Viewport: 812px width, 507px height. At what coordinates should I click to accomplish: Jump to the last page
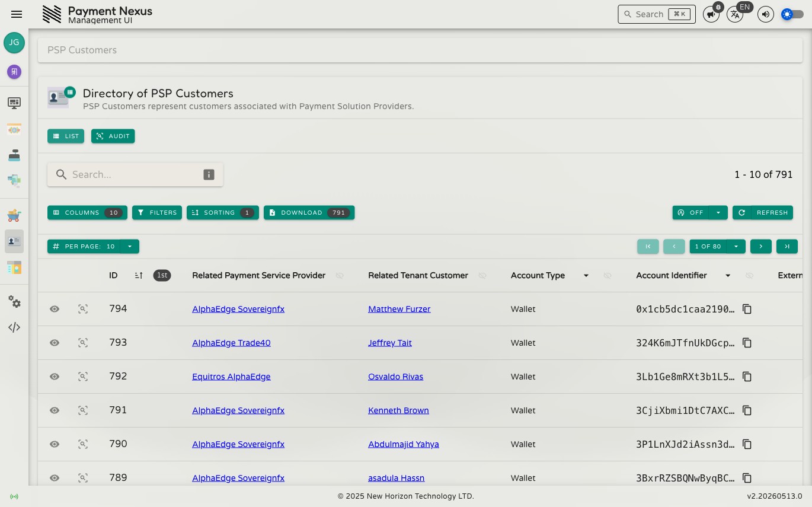[787, 246]
